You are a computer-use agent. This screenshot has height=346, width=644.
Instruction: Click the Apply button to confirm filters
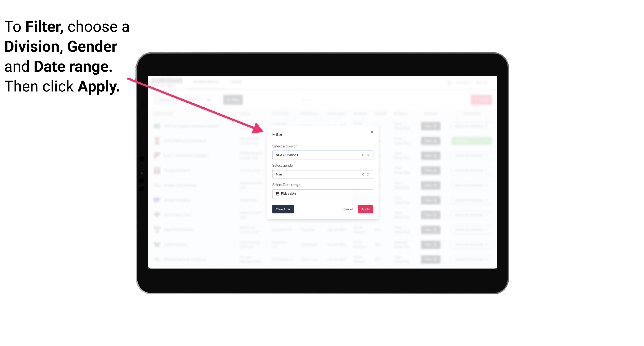click(365, 209)
